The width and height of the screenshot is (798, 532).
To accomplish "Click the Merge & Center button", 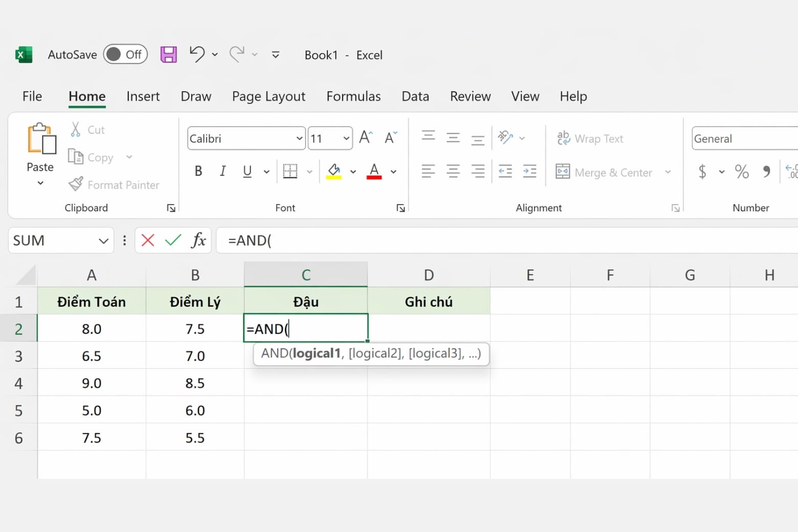I will click(x=604, y=172).
